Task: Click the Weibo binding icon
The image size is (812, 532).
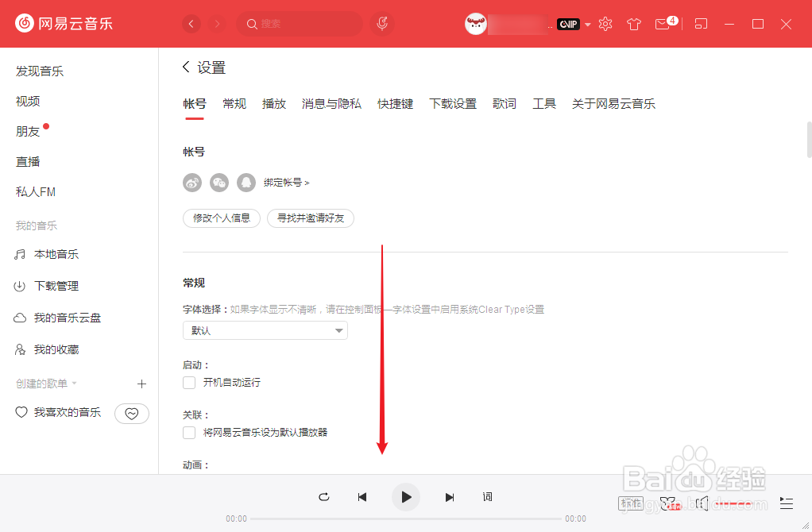Action: (192, 183)
